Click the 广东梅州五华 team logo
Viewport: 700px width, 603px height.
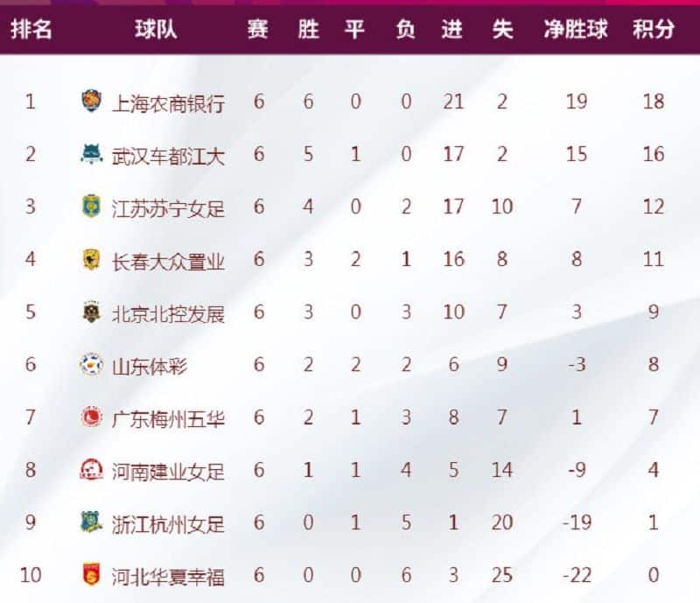click(x=92, y=417)
